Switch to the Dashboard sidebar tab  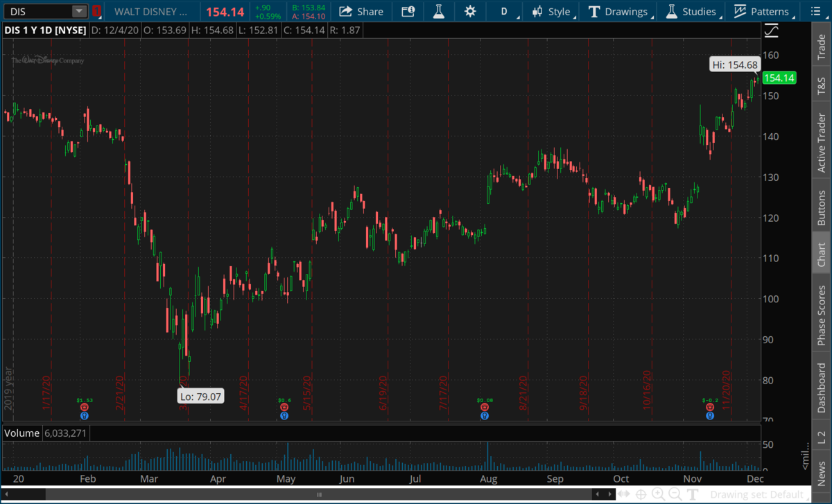click(x=822, y=386)
